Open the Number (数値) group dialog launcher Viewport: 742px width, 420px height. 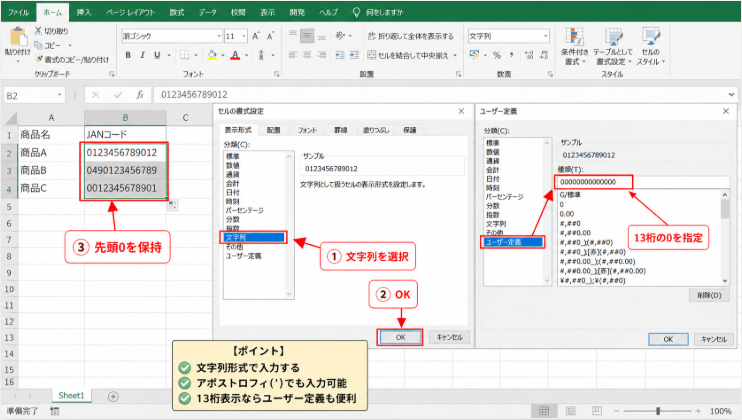tap(550, 74)
